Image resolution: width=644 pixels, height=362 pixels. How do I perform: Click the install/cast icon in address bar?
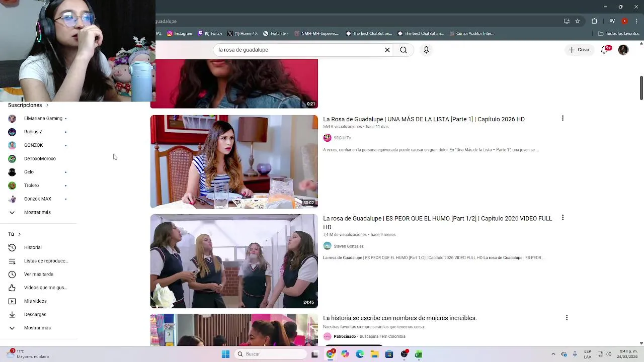567,21
